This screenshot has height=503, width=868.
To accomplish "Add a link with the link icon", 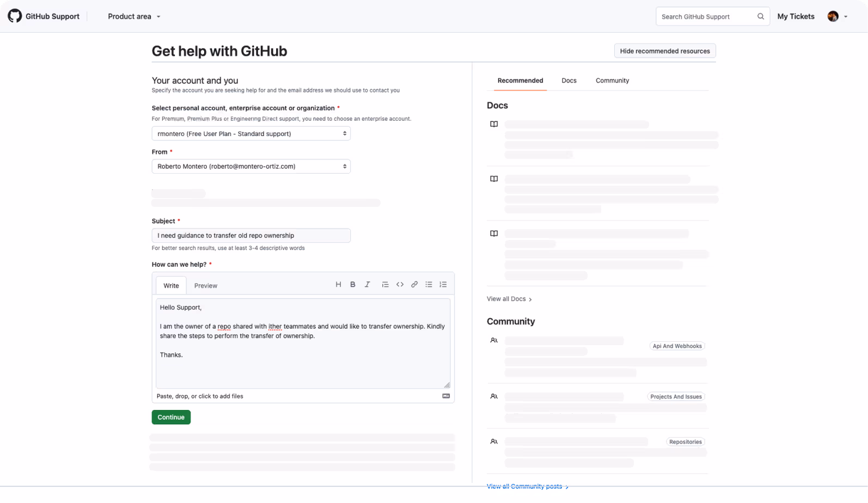I will click(414, 285).
